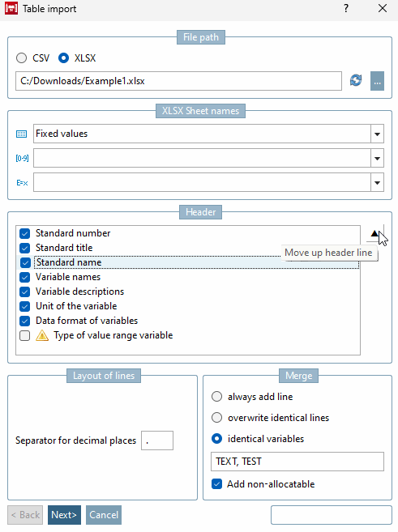Click the decimal separator input field
398x532 pixels.
157,440
